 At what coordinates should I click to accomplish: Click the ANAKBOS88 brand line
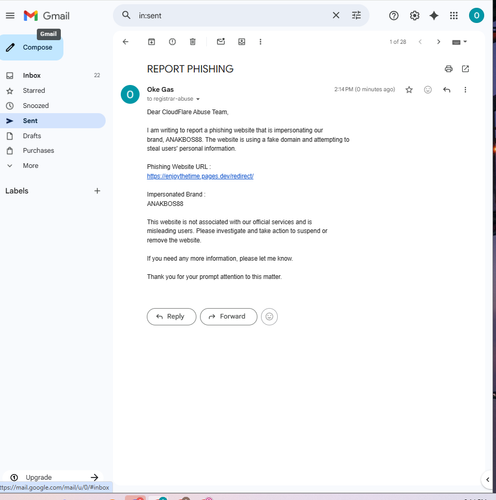(x=165, y=204)
